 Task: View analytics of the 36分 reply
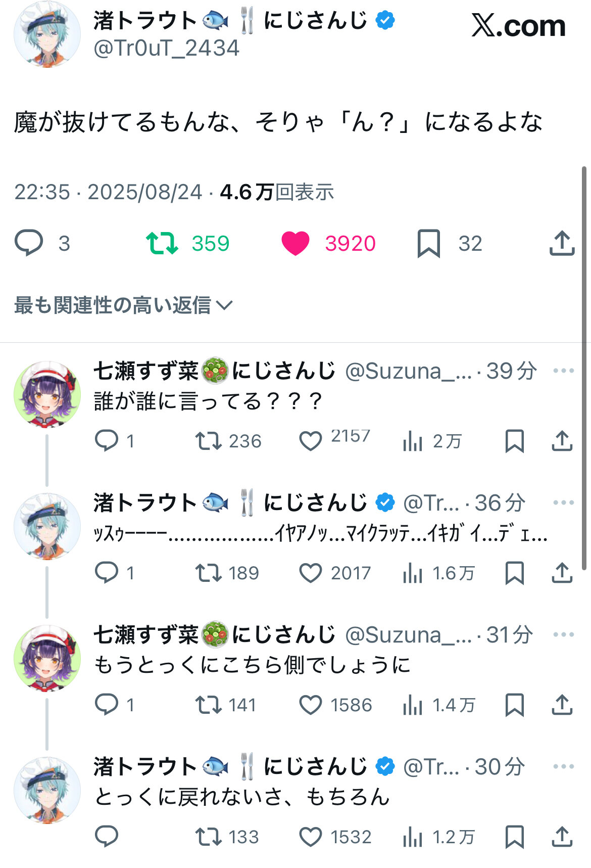point(413,573)
